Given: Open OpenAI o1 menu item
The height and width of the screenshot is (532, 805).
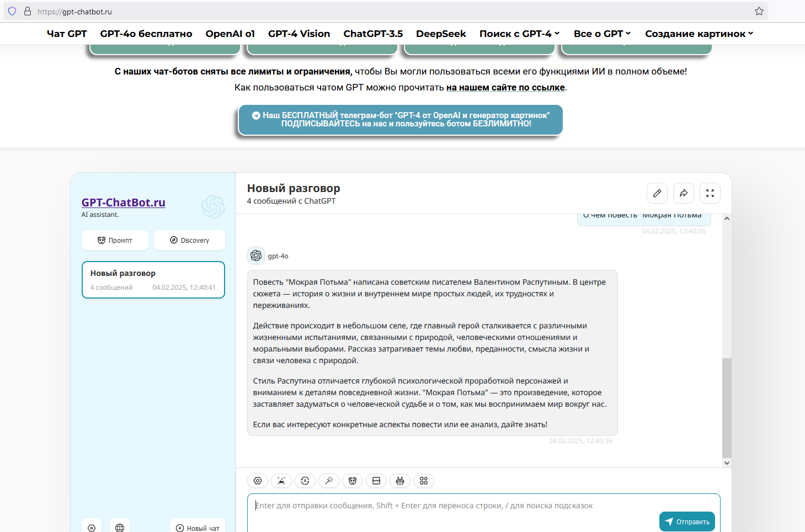Looking at the screenshot, I should pos(230,34).
